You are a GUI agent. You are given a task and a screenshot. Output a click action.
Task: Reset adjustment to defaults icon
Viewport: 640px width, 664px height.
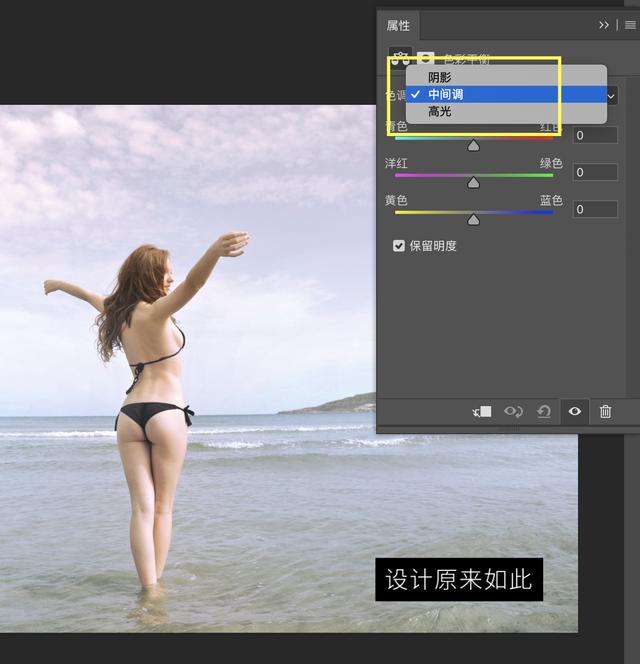pos(544,411)
